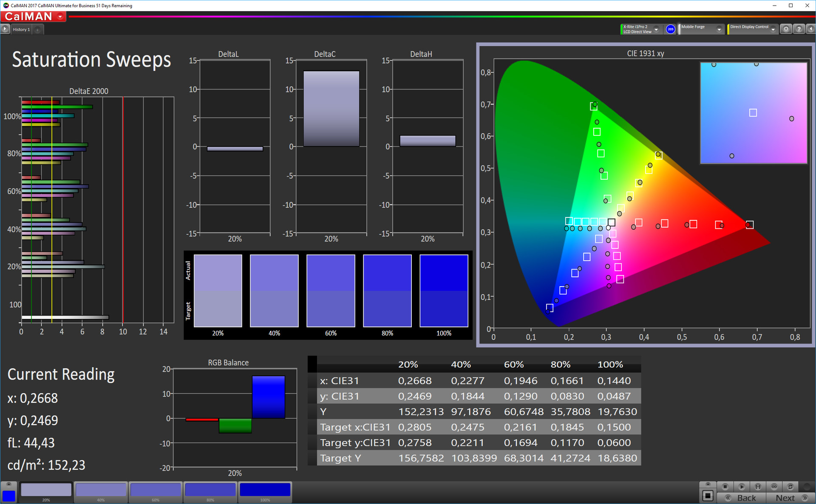Add a new history tab with plus
Screen dimensions: 816x504
[37, 29]
